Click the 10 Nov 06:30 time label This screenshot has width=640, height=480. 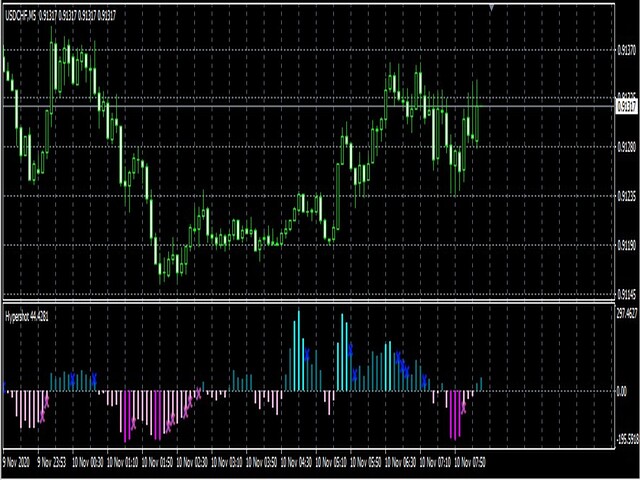tap(401, 462)
